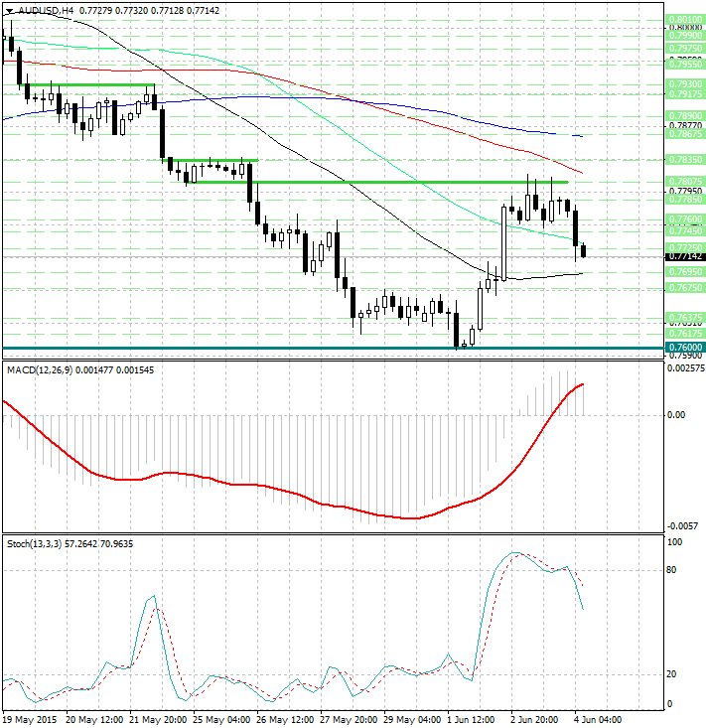Click the 27 May 20:00 time label
This screenshot has height=728, width=706.
[x=349, y=720]
